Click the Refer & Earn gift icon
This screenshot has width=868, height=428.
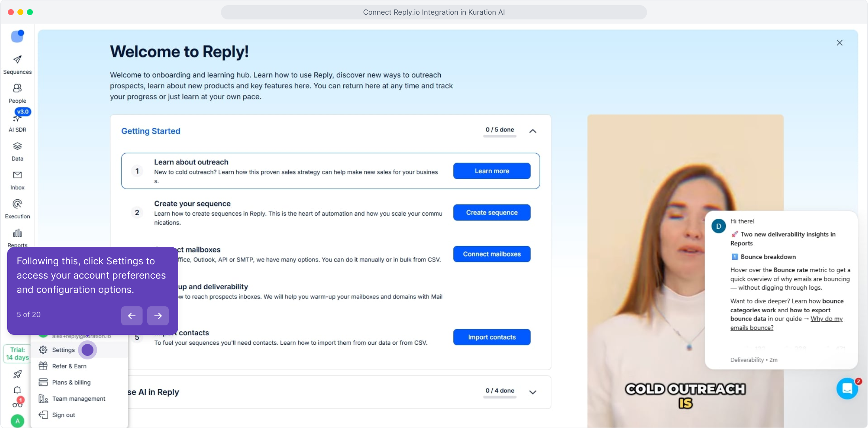click(43, 366)
